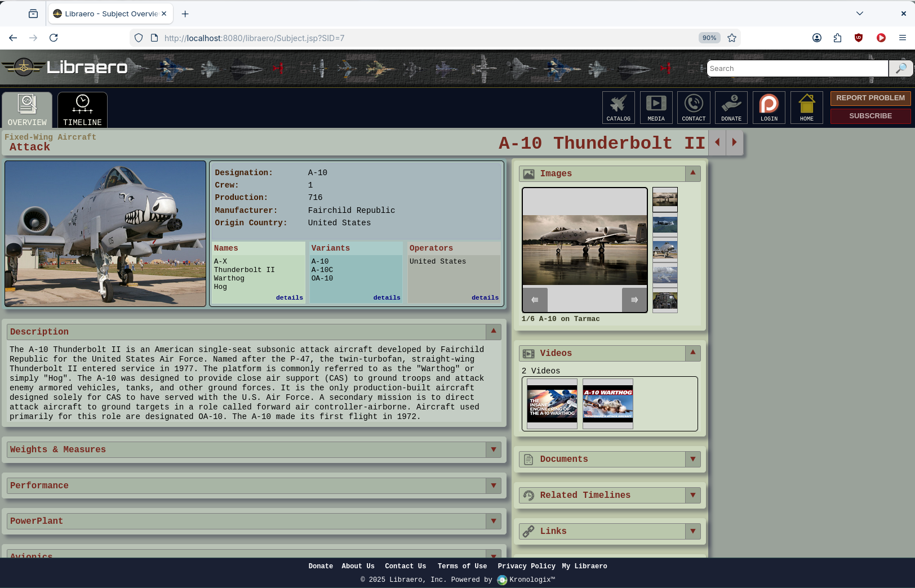Switch to the Timeline tab
This screenshot has height=588, width=915.
tap(82, 110)
